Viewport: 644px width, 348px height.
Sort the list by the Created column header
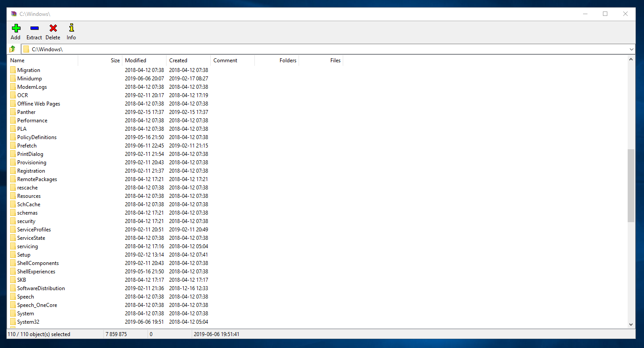pyautogui.click(x=189, y=61)
